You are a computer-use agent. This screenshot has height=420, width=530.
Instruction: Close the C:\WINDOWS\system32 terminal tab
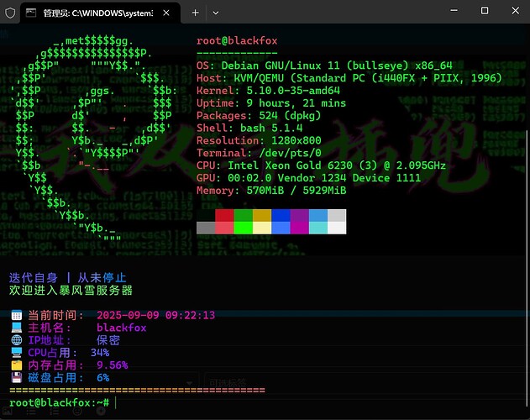[171, 13]
